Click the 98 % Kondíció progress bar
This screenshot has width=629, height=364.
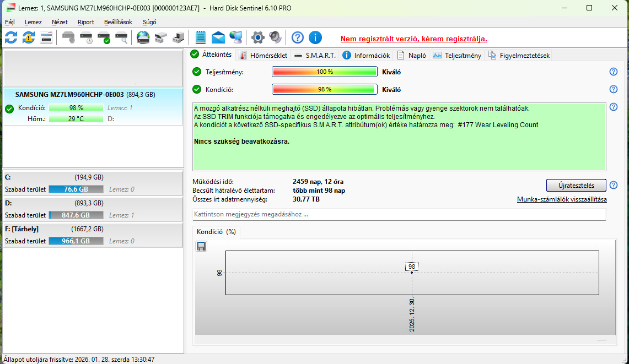[325, 89]
